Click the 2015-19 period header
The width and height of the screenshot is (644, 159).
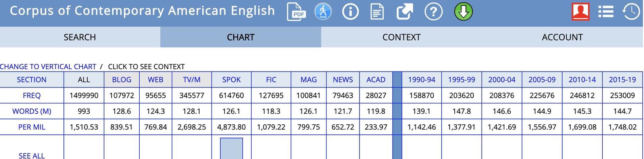pos(623,80)
